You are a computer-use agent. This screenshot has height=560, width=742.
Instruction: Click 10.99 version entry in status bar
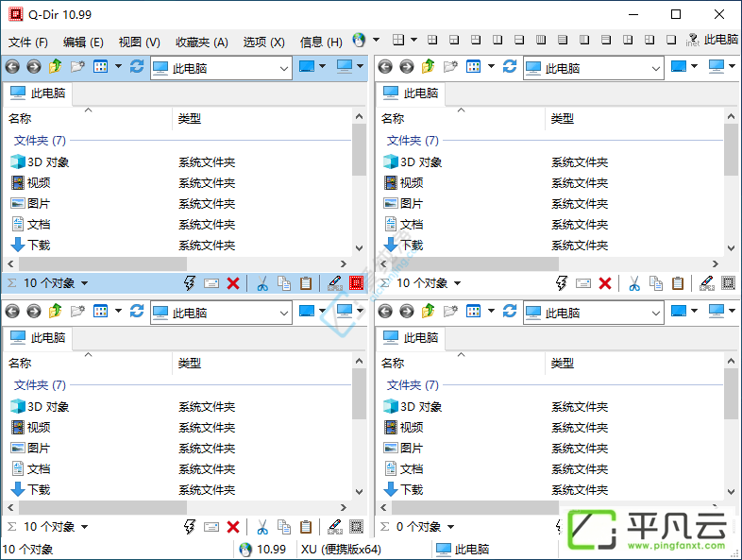click(264, 549)
